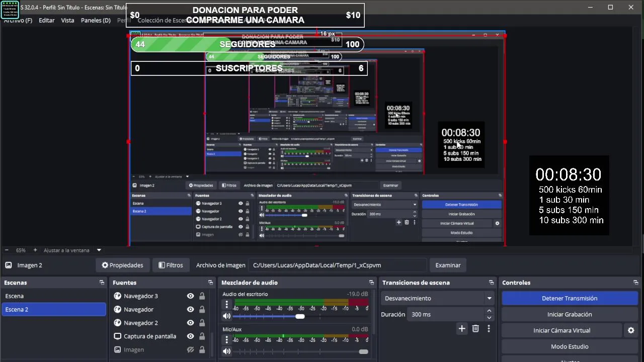The height and width of the screenshot is (362, 644).
Task: Open the Archivo menu
Action: [18, 20]
